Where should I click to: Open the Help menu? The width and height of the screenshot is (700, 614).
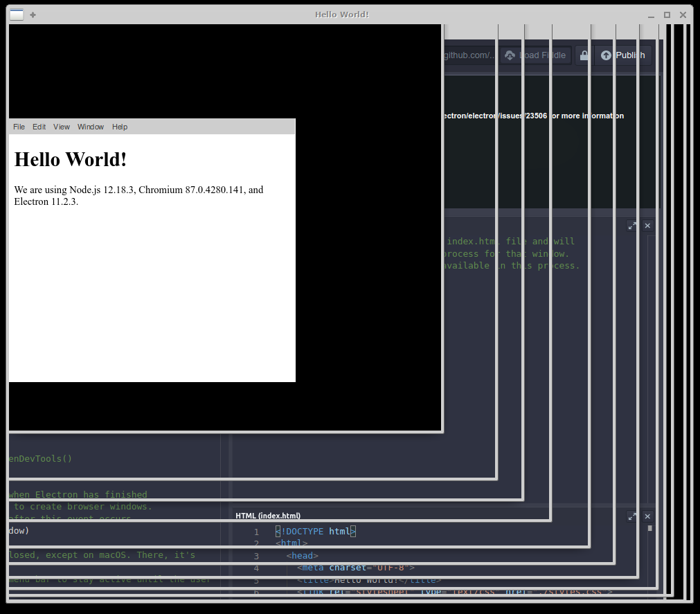[x=120, y=127]
